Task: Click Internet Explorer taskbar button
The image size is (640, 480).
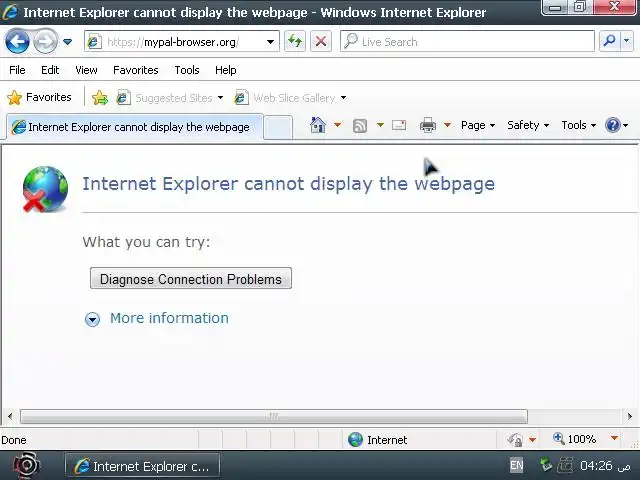Action: coord(142,466)
